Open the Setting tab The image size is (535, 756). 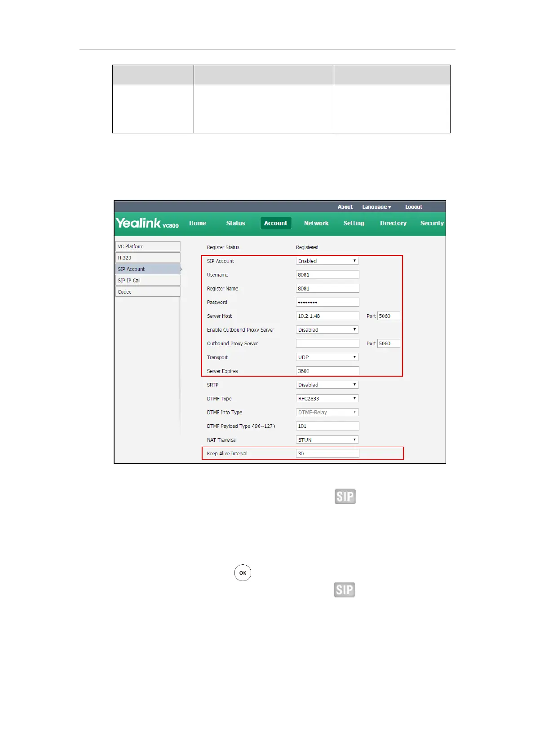[x=354, y=223]
